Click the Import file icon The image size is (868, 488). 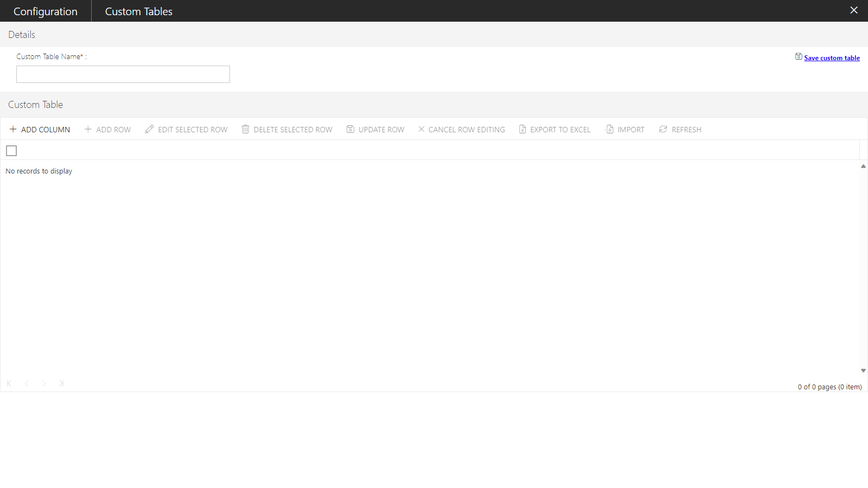pos(609,129)
